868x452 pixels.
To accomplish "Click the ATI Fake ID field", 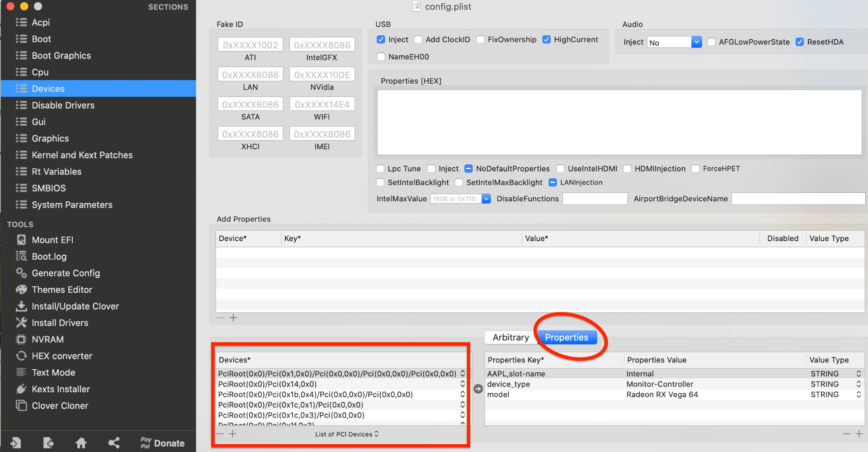I will 250,45.
